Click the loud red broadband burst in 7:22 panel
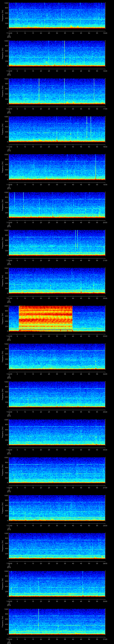This screenshot has width=114, height=644. click(46, 318)
